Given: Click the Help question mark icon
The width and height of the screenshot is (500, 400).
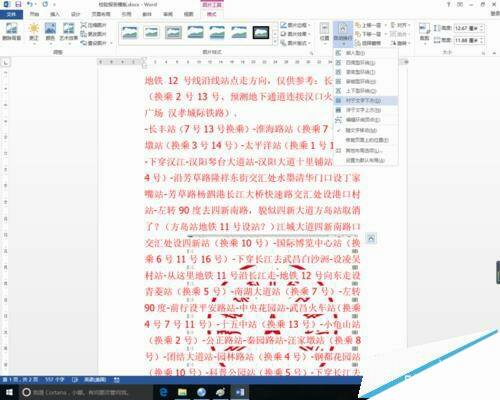Looking at the screenshot, I should click(x=449, y=4).
